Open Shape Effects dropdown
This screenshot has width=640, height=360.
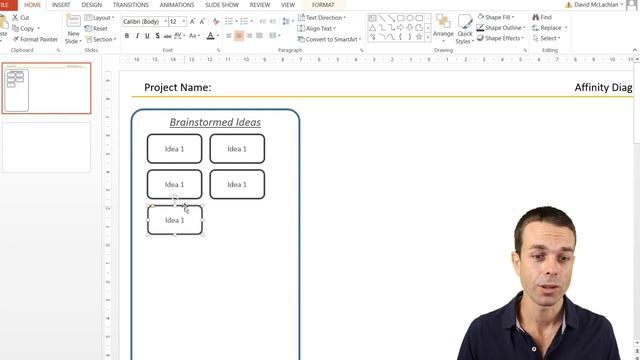[x=500, y=38]
